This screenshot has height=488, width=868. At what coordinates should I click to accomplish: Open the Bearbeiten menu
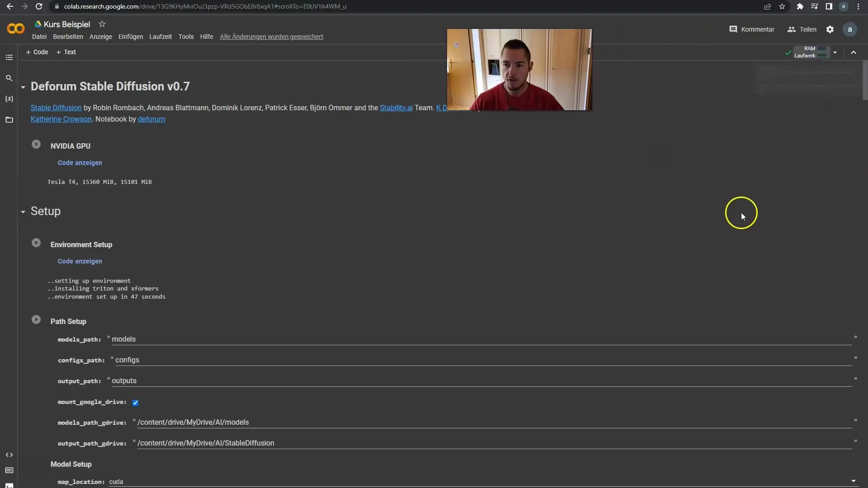point(68,37)
